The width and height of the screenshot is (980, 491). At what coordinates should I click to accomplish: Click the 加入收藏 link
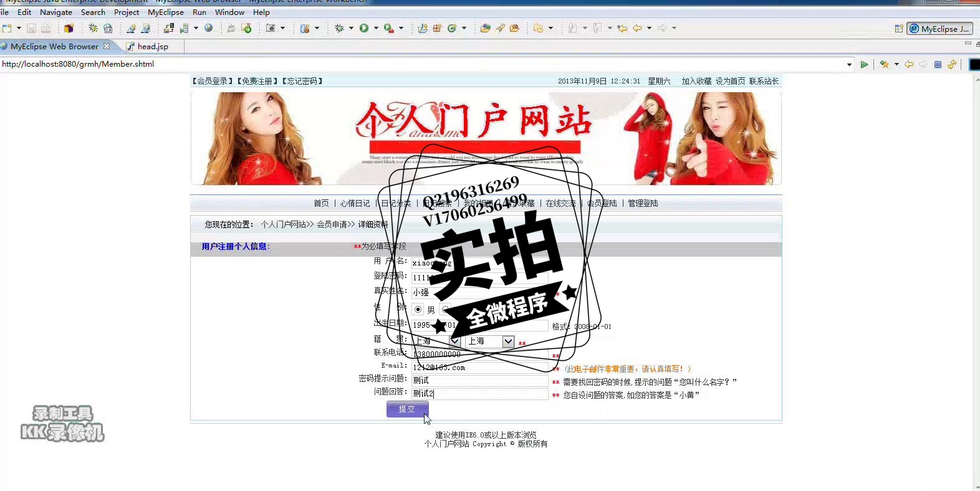pyautogui.click(x=696, y=81)
